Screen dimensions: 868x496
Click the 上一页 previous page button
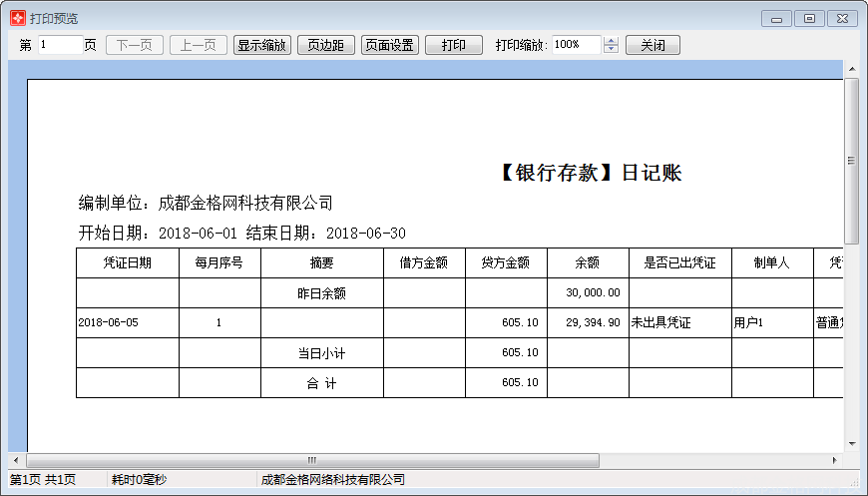click(x=199, y=45)
